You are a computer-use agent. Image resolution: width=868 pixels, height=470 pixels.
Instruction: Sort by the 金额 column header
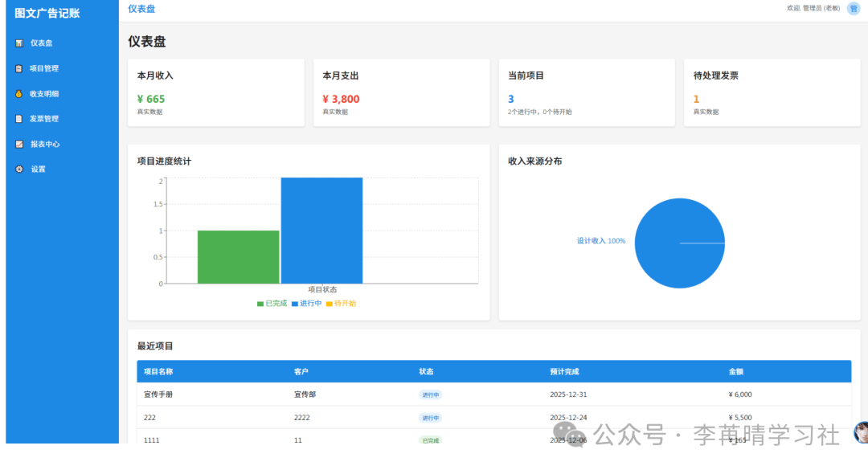click(736, 372)
